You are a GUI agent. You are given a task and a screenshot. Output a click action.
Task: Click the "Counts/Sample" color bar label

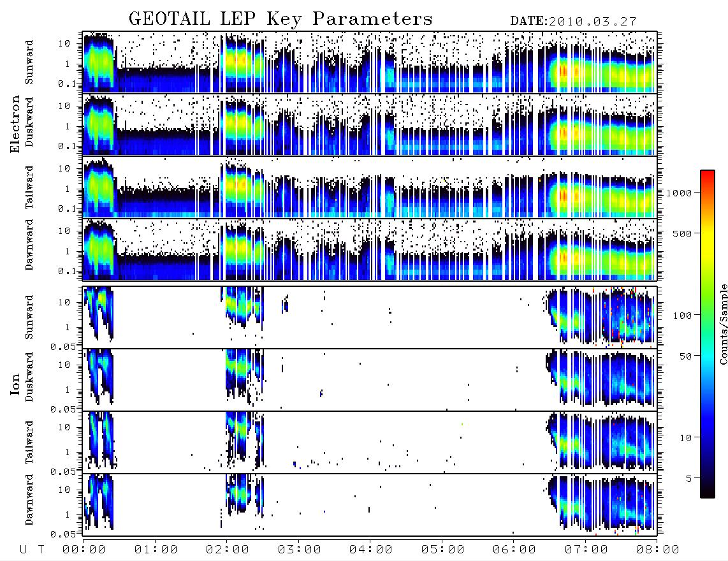click(x=723, y=324)
